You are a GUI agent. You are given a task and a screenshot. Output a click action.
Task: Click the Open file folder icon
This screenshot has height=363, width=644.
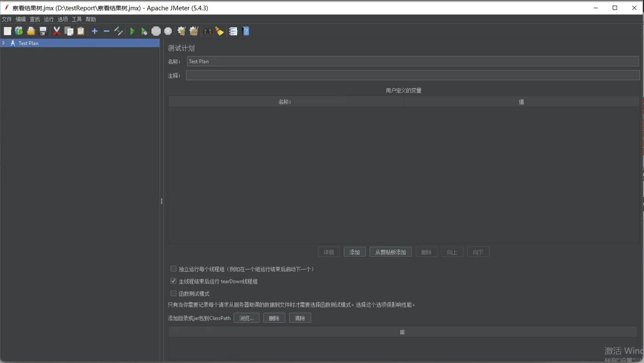tap(31, 31)
